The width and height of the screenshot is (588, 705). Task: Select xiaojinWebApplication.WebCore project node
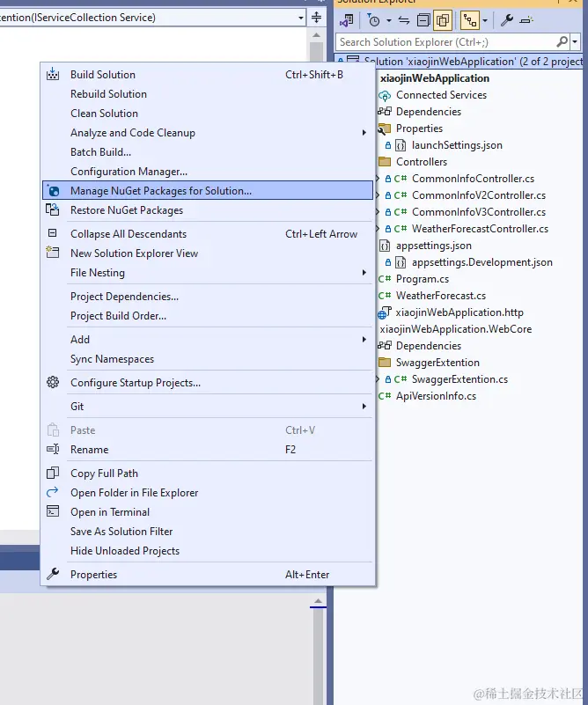click(x=455, y=329)
